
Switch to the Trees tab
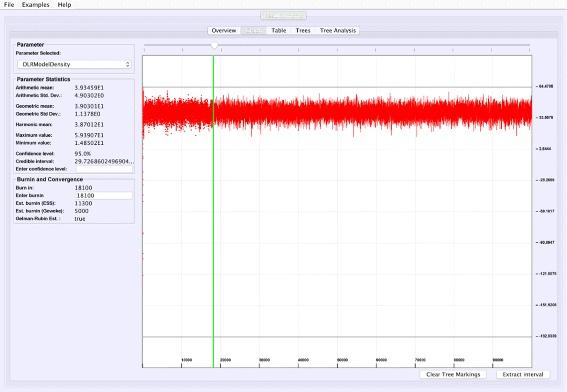303,31
